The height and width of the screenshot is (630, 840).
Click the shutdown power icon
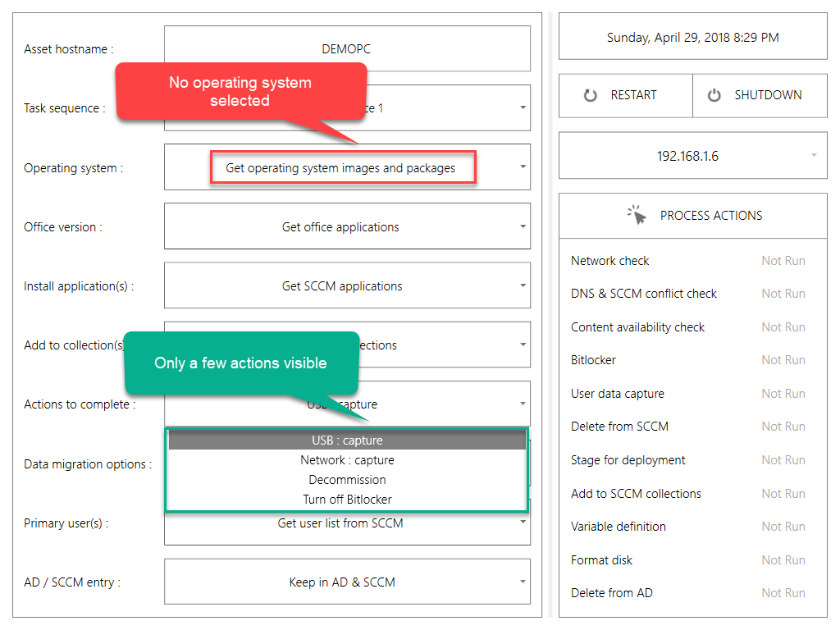pos(714,95)
